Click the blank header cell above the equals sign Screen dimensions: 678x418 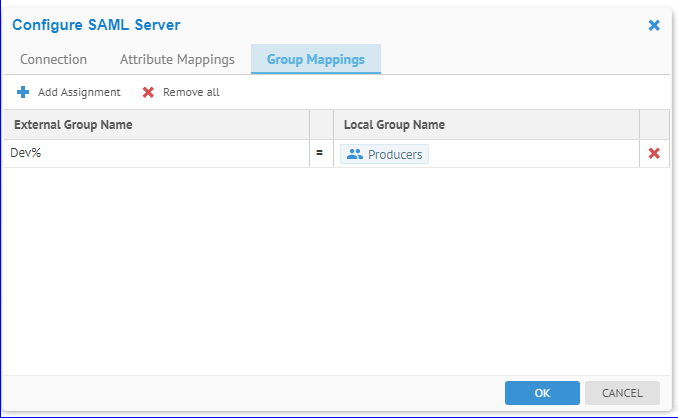320,125
